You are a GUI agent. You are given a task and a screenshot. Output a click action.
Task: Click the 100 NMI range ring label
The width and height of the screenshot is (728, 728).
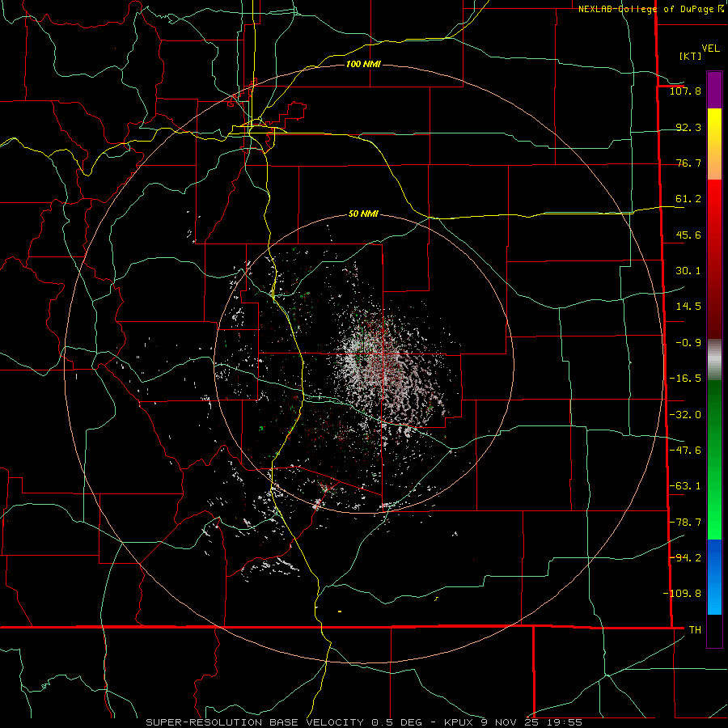pos(363,64)
